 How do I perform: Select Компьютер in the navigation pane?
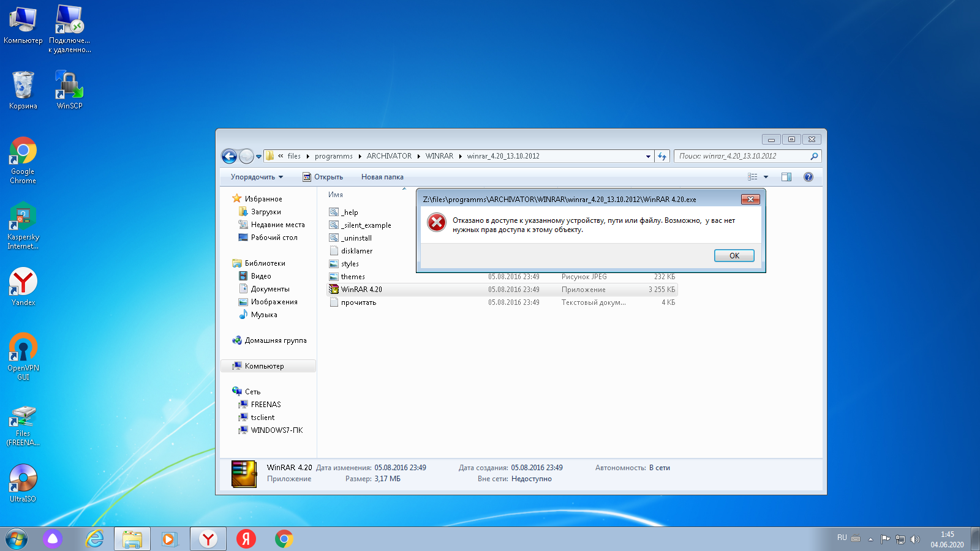point(268,366)
